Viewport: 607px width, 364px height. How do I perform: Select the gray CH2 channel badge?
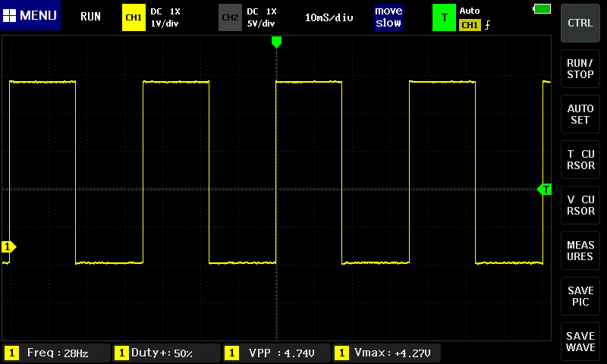(x=230, y=17)
